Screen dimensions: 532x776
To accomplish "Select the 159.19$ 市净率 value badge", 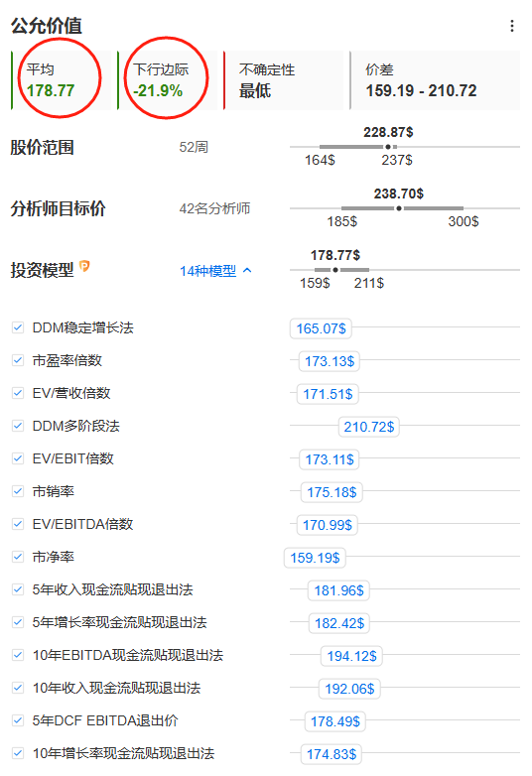I will pos(315,558).
